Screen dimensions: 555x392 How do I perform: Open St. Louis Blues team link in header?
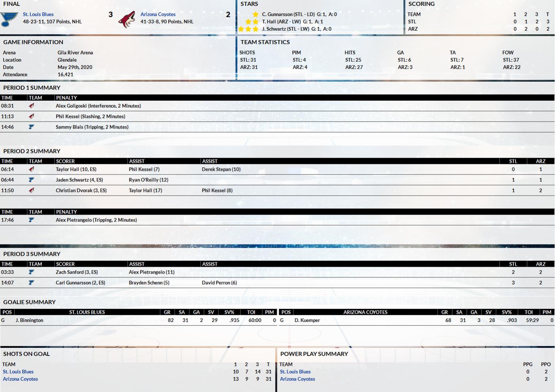[x=38, y=14]
